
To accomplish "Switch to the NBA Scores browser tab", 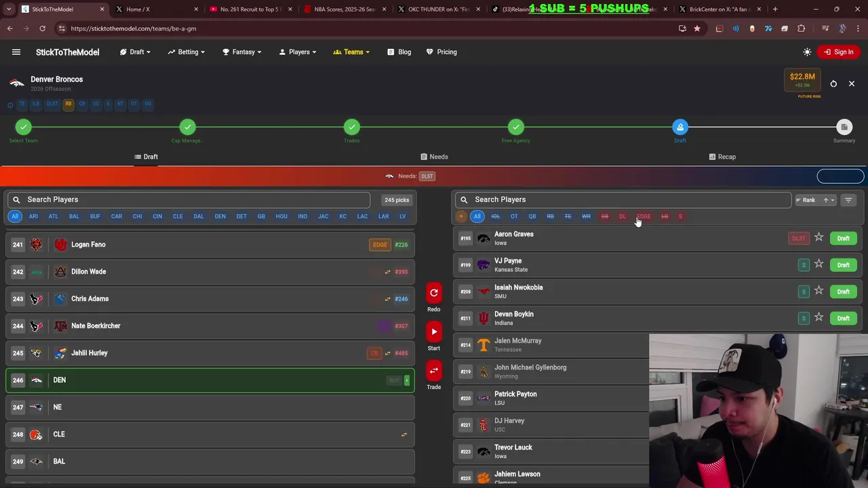I will [x=344, y=9].
